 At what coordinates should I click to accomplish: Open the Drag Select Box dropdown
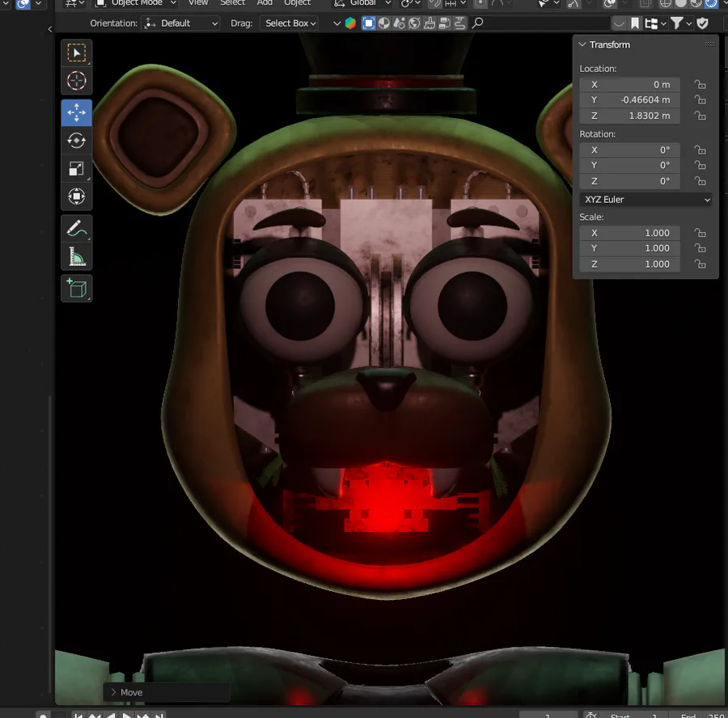290,23
